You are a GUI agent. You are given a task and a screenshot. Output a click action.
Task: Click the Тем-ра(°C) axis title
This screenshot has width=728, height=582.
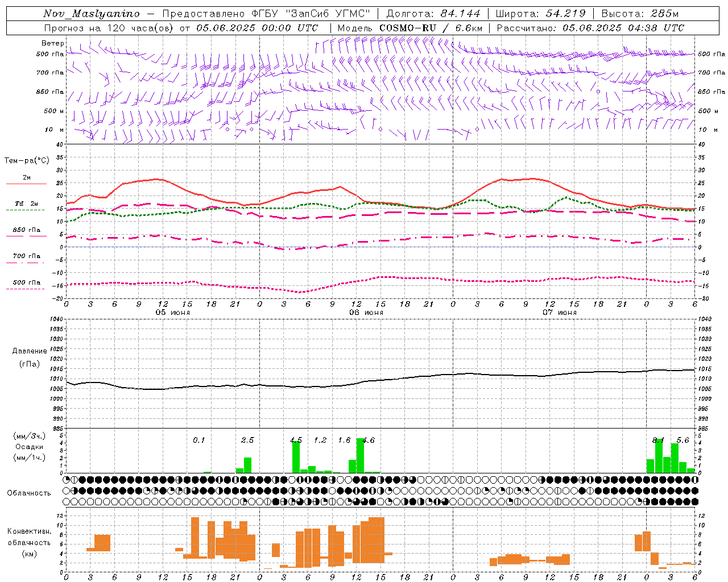click(27, 161)
